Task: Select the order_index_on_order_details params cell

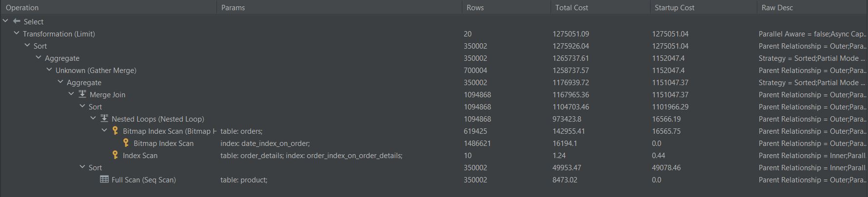Action: [311, 156]
